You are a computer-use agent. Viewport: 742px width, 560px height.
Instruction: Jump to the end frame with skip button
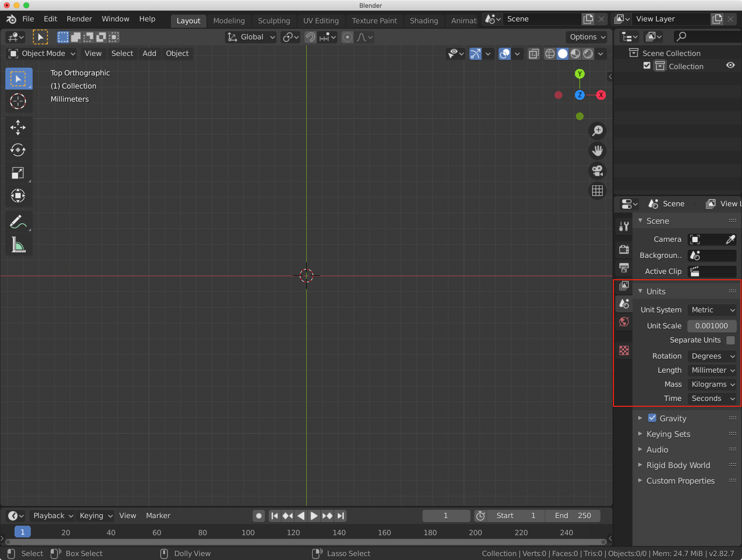[x=340, y=516]
